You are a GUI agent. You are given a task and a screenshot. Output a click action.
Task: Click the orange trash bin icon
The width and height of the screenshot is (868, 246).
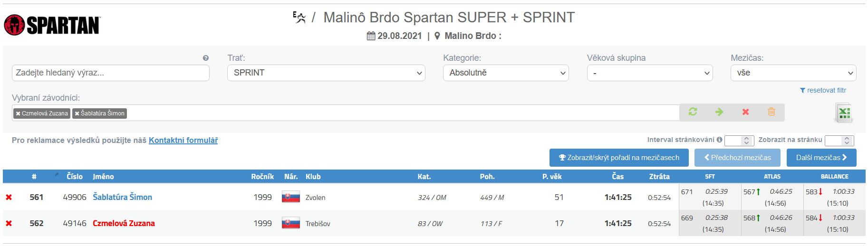pyautogui.click(x=772, y=112)
